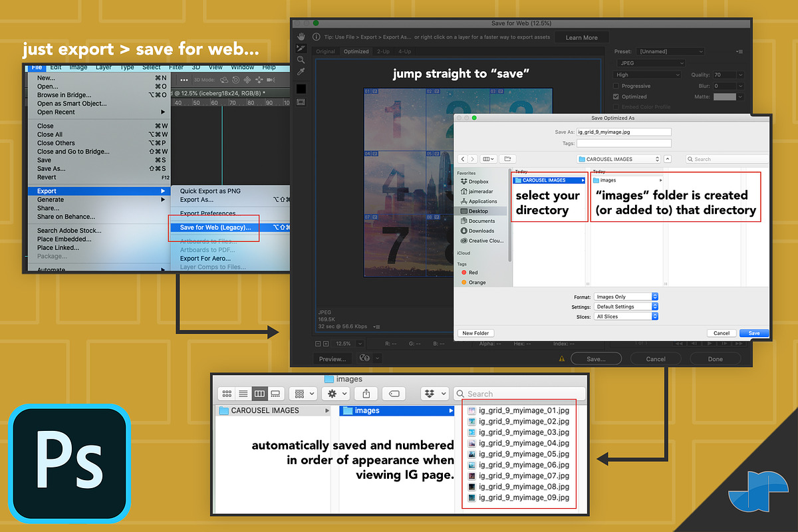Screen dimensions: 798x532
Task: Open Creative Cloud in save dialog sidebar
Action: click(x=483, y=241)
